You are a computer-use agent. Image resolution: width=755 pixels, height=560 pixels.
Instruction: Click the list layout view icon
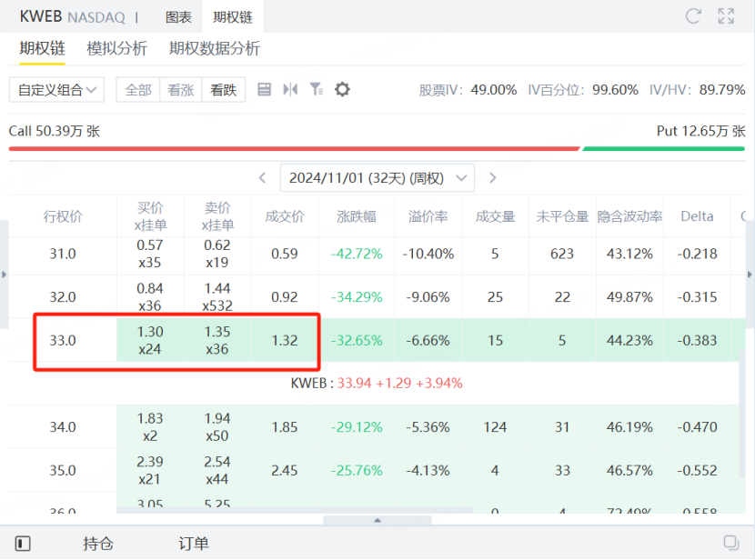264,89
